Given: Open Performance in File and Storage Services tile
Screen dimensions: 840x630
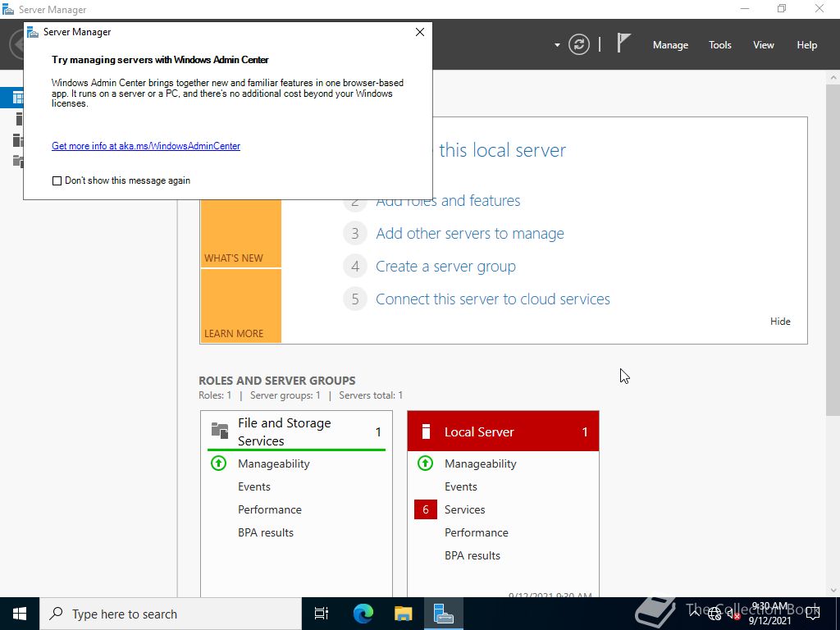Looking at the screenshot, I should click(269, 509).
